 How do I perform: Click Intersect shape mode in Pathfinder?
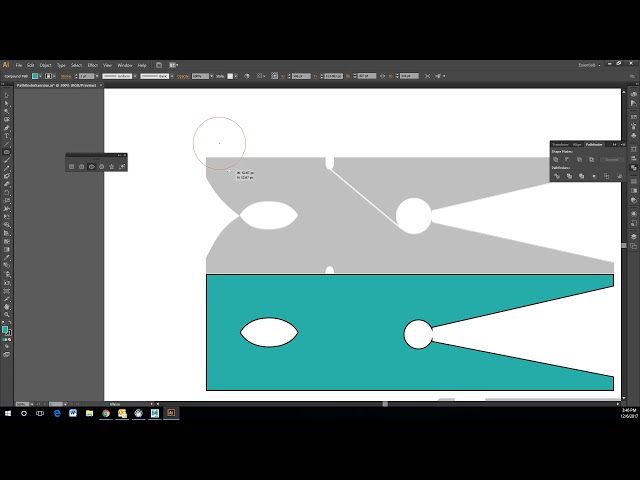[x=579, y=160]
